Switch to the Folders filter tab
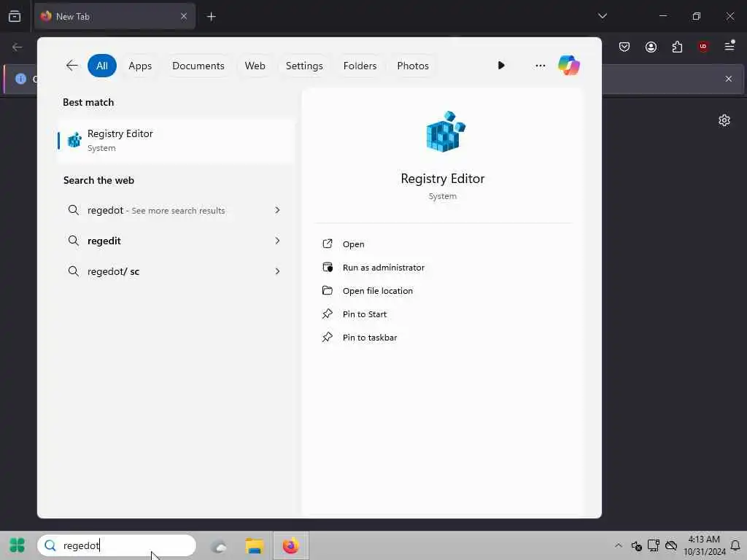The image size is (747, 560). (x=360, y=66)
